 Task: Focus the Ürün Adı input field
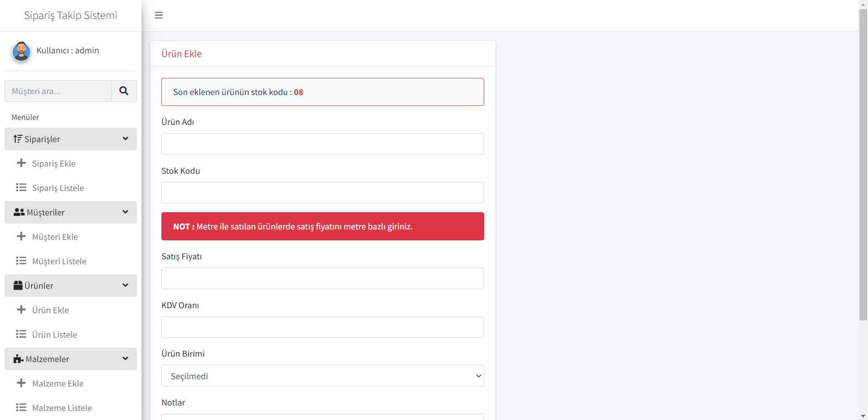tap(322, 144)
